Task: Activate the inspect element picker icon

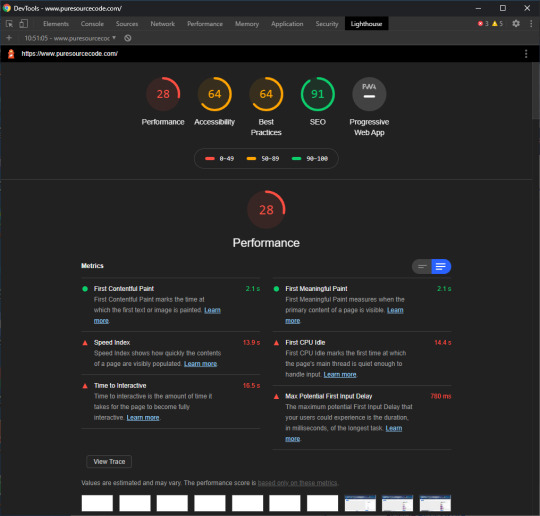Action: [x=10, y=24]
